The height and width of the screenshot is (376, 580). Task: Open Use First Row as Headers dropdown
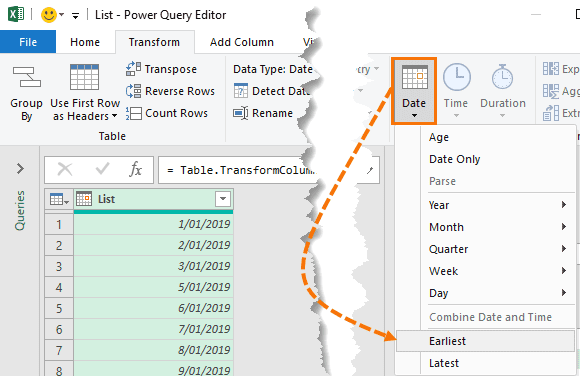click(115, 116)
